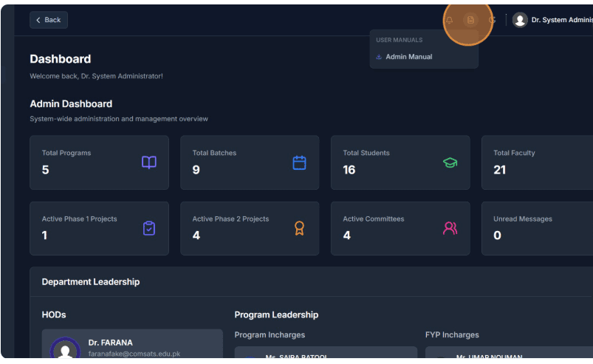Open the Total Programs card
This screenshot has width=593, height=364.
99,162
